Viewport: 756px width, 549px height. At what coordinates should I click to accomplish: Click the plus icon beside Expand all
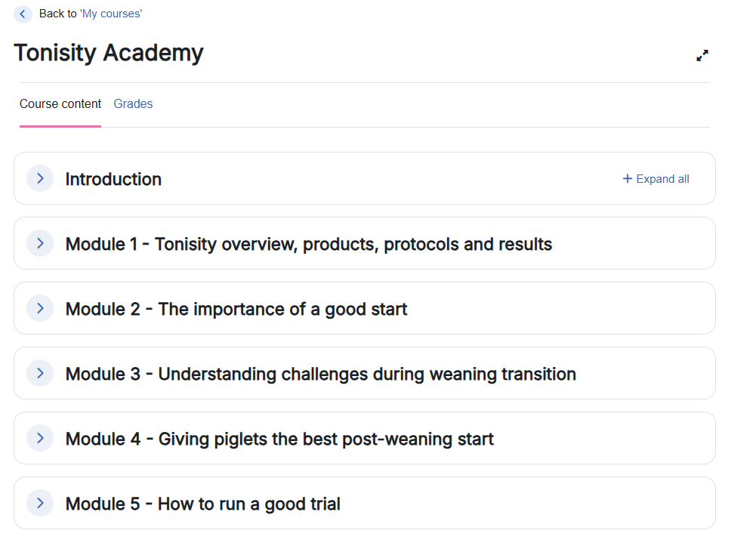(x=627, y=179)
